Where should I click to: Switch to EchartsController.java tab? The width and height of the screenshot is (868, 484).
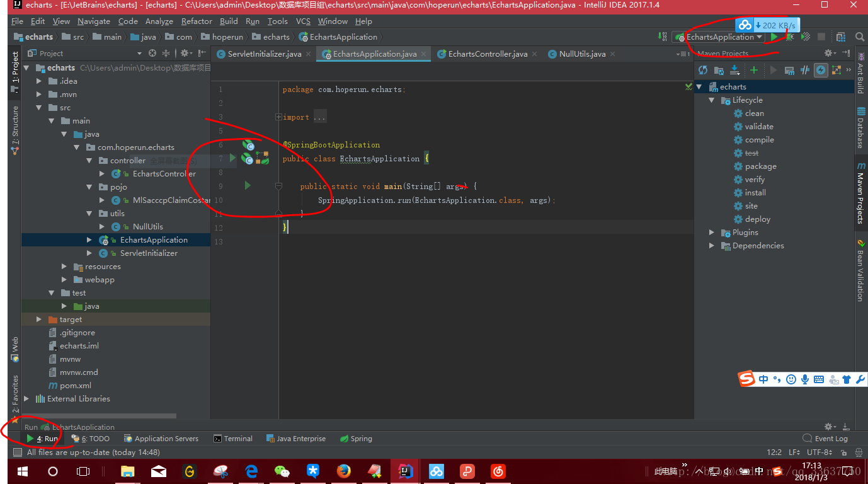[488, 54]
